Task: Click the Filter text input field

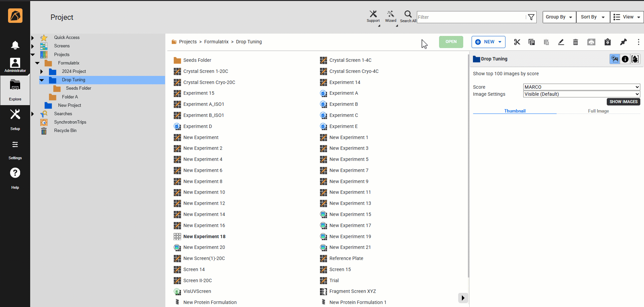Action: tap(471, 17)
